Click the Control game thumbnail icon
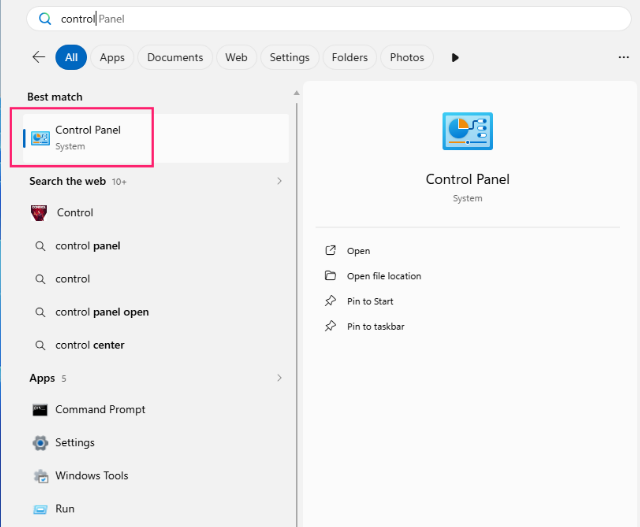 pyautogui.click(x=39, y=213)
